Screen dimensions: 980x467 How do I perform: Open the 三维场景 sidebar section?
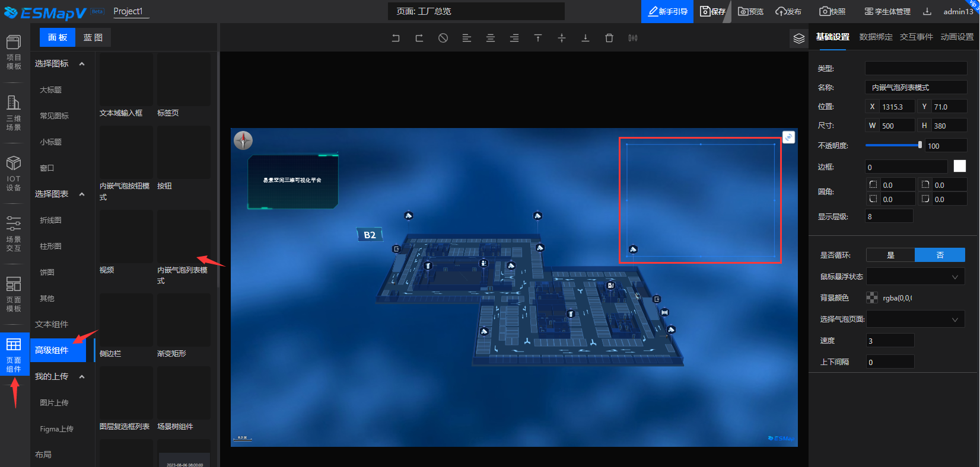point(14,113)
